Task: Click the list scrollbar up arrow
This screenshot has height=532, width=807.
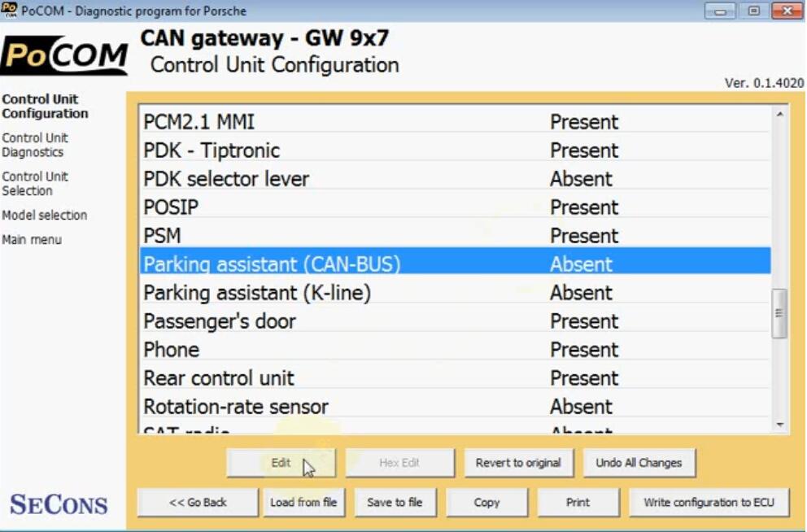Action: 780,114
